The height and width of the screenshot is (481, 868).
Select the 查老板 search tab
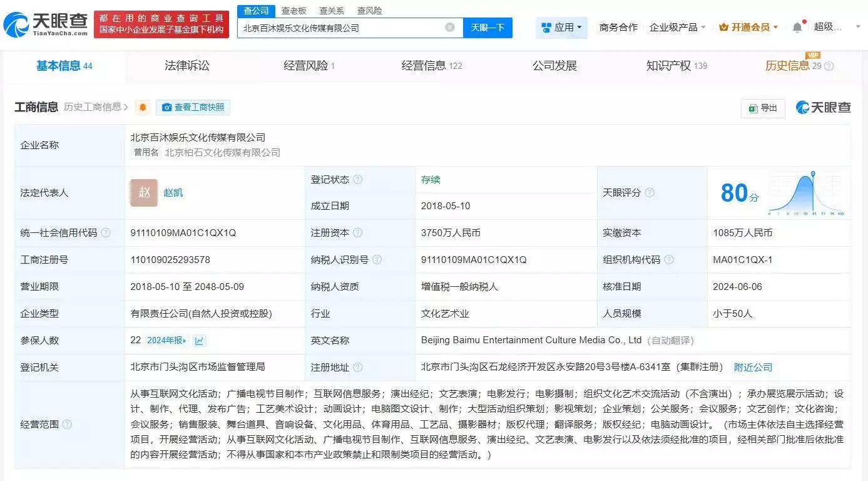[294, 11]
